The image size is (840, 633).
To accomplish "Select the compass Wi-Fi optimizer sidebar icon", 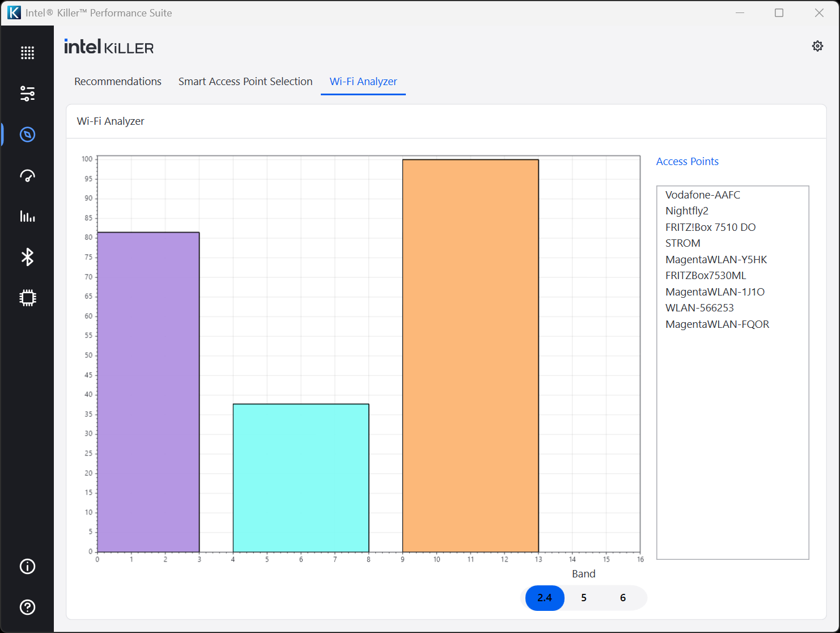I will click(27, 134).
